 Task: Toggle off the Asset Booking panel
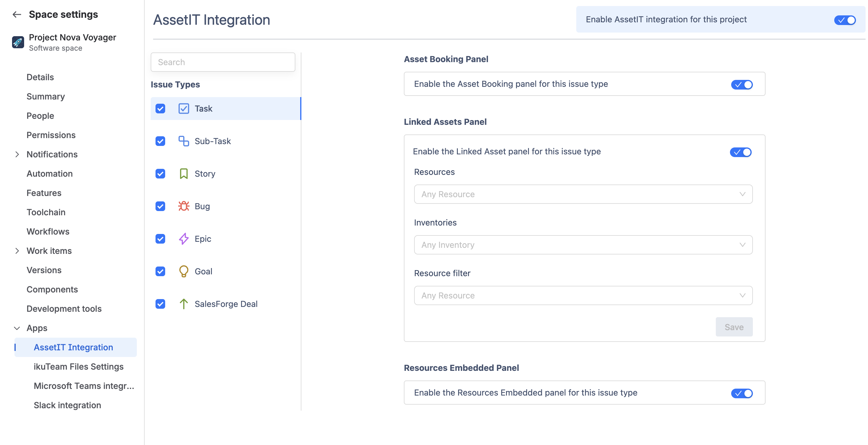(742, 84)
